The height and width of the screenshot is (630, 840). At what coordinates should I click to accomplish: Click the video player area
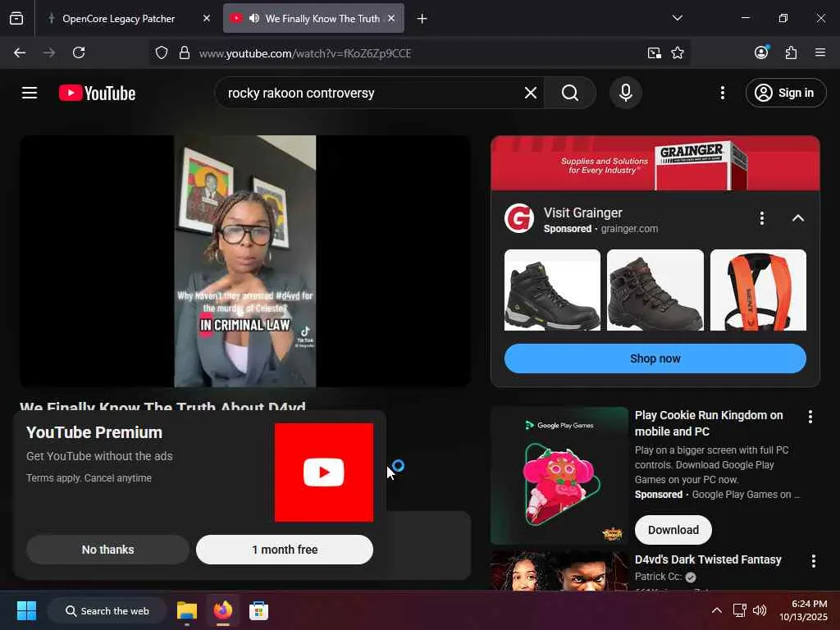(x=245, y=261)
